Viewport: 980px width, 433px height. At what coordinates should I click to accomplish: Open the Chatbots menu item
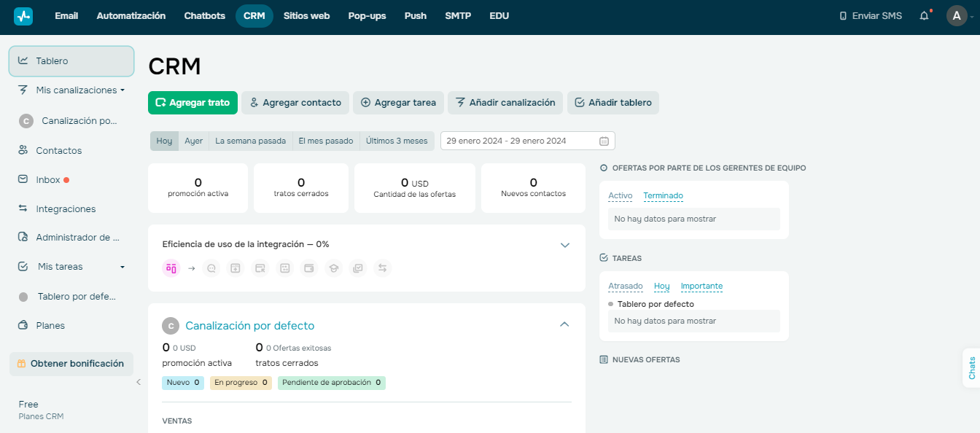tap(204, 15)
